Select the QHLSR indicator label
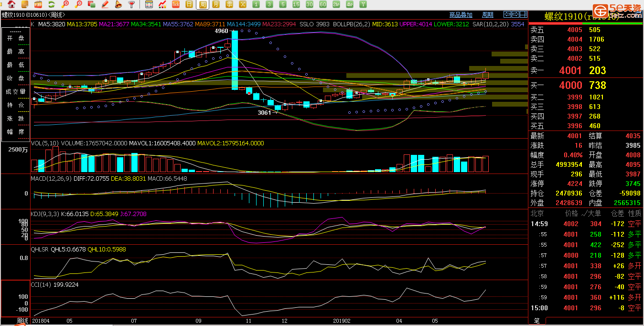This screenshot has height=326, width=644. pos(41,249)
